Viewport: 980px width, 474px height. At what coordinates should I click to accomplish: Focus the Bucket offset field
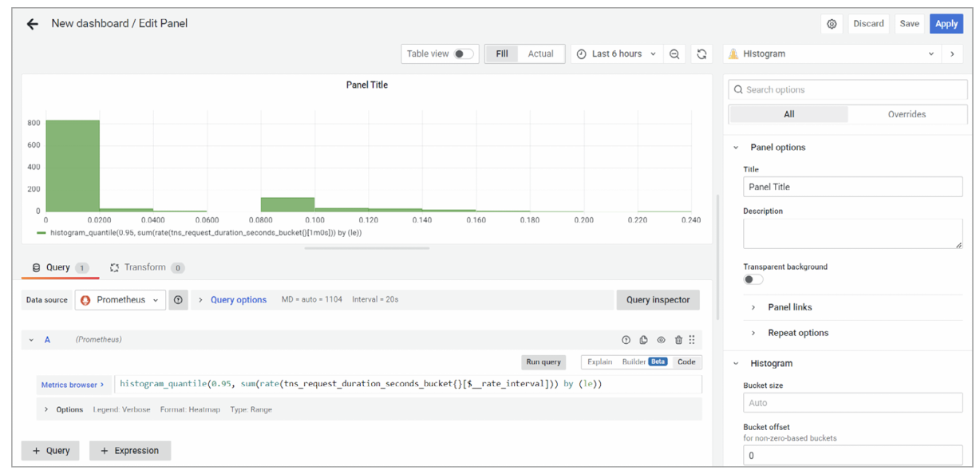(853, 456)
